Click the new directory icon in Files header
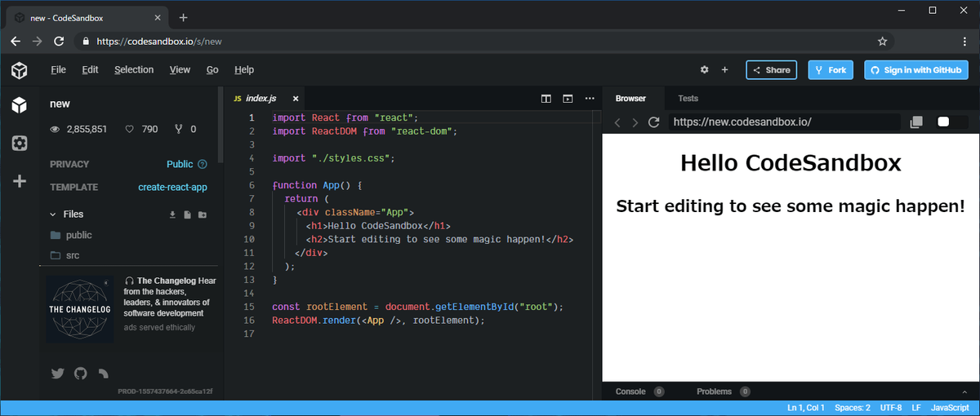 tap(203, 215)
